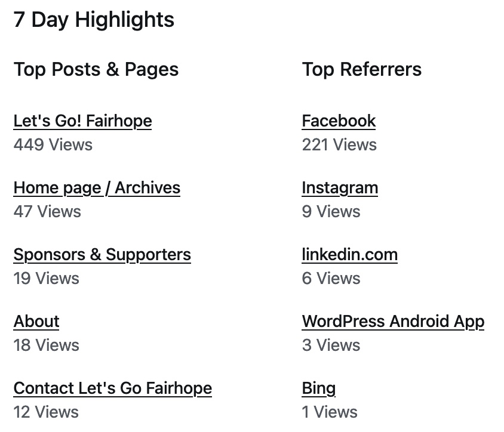Open the Contact Let's Go Fairhope link

coord(113,388)
